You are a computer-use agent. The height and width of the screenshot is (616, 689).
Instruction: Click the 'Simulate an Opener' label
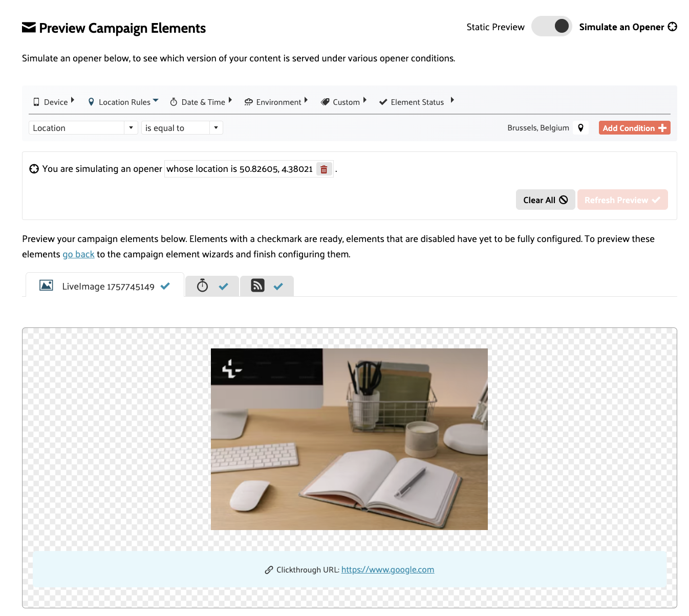[x=621, y=27]
